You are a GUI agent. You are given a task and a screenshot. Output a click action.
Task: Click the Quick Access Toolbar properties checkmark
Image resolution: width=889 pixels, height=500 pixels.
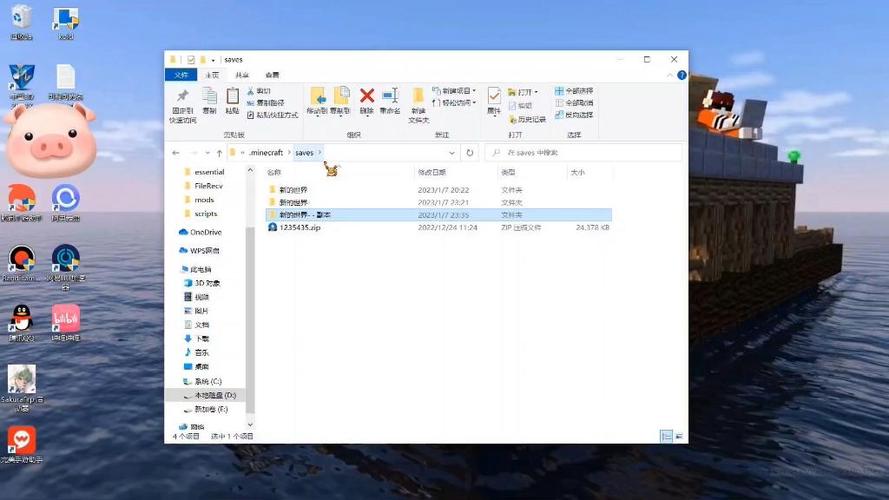pyautogui.click(x=191, y=60)
